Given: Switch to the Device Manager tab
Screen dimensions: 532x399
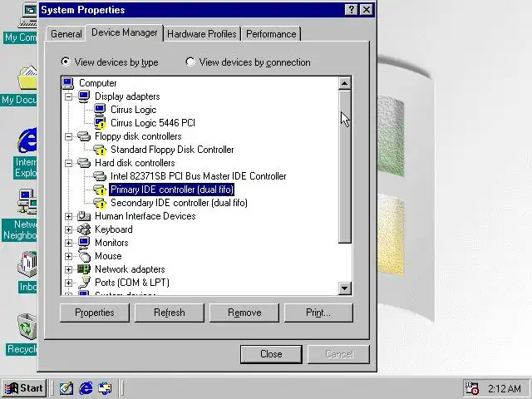Looking at the screenshot, I should (125, 32).
